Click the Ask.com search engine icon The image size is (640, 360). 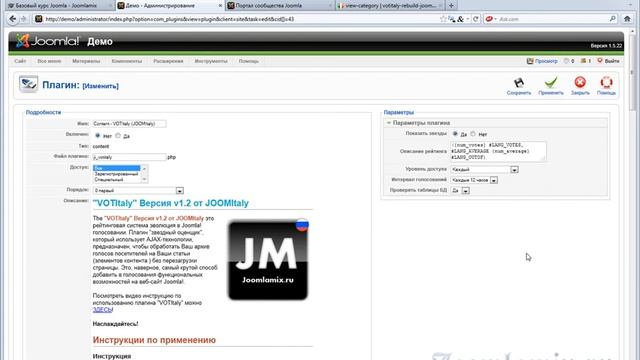click(489, 19)
